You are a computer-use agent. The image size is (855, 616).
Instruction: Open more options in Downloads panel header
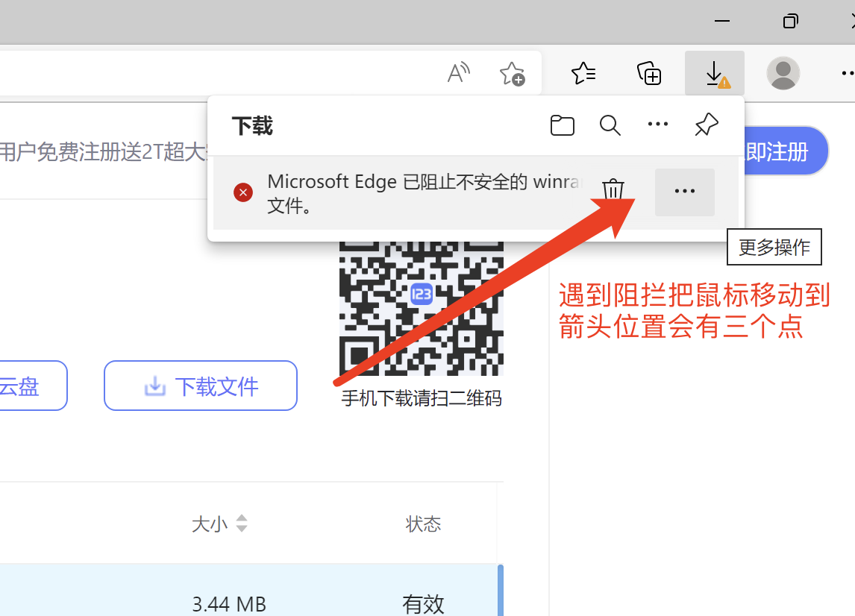pyautogui.click(x=657, y=125)
